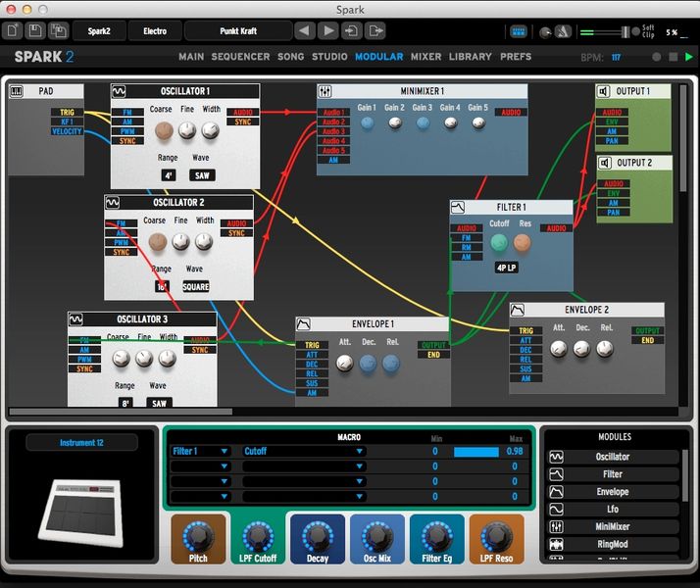Viewport: 700px width, 588px height.
Task: Click the MiniMixer 1 module icon
Action: point(325,92)
